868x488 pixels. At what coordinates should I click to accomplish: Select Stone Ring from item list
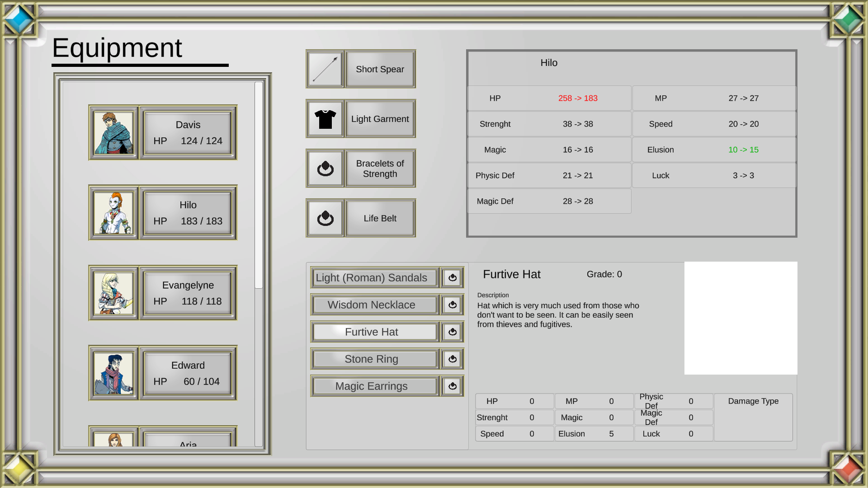[375, 359]
